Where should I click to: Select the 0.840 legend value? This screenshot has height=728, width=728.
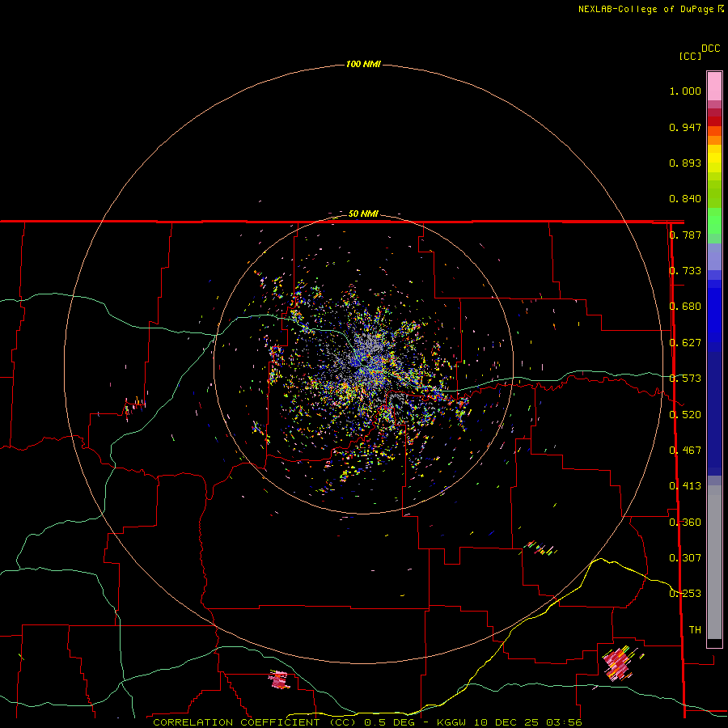pyautogui.click(x=685, y=199)
